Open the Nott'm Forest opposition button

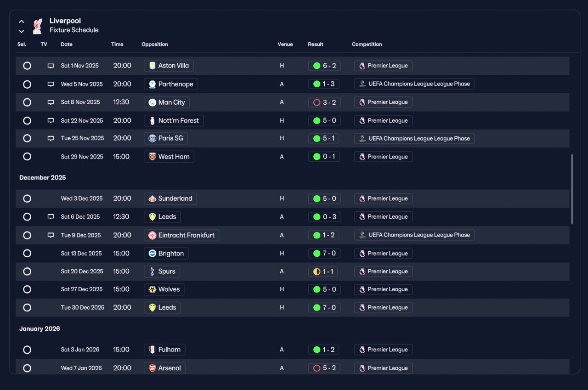click(174, 121)
